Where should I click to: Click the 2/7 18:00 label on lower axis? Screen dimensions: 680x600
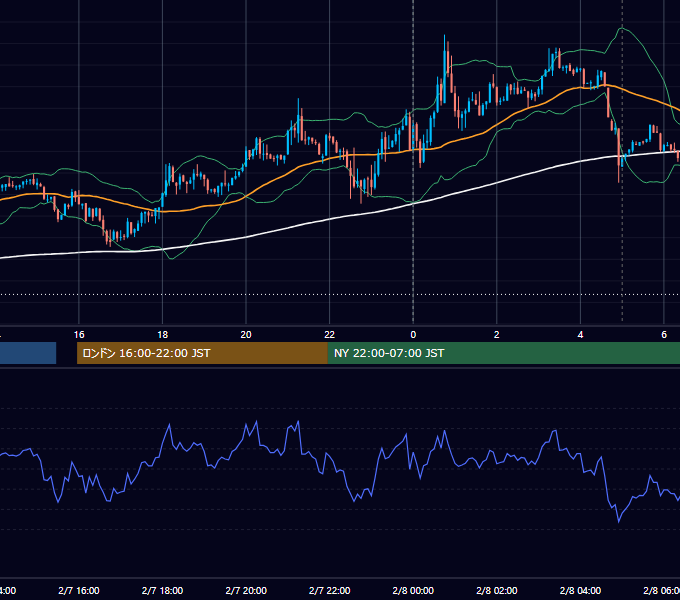[163, 590]
